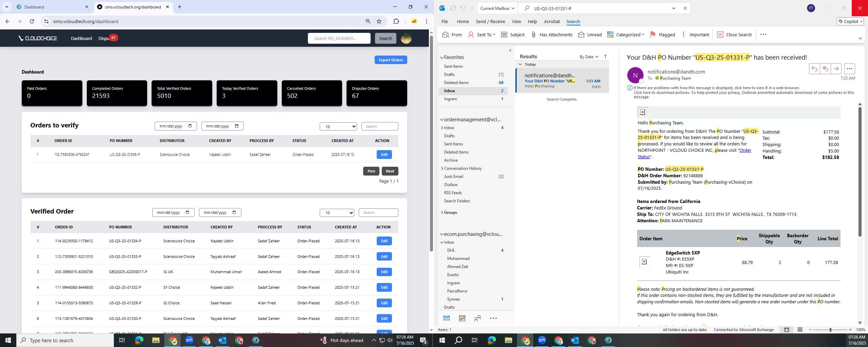Filter results by Flagged

pos(663,35)
